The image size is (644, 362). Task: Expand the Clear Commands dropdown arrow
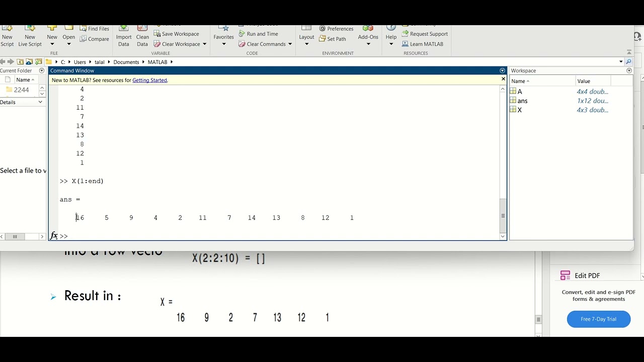[290, 44]
